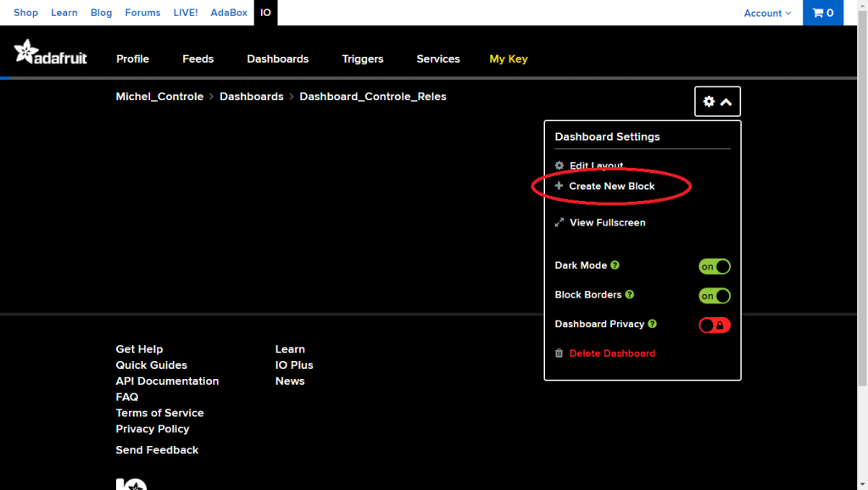Toggle the Dark Mode switch
Screen dimensions: 868x490
click(714, 266)
